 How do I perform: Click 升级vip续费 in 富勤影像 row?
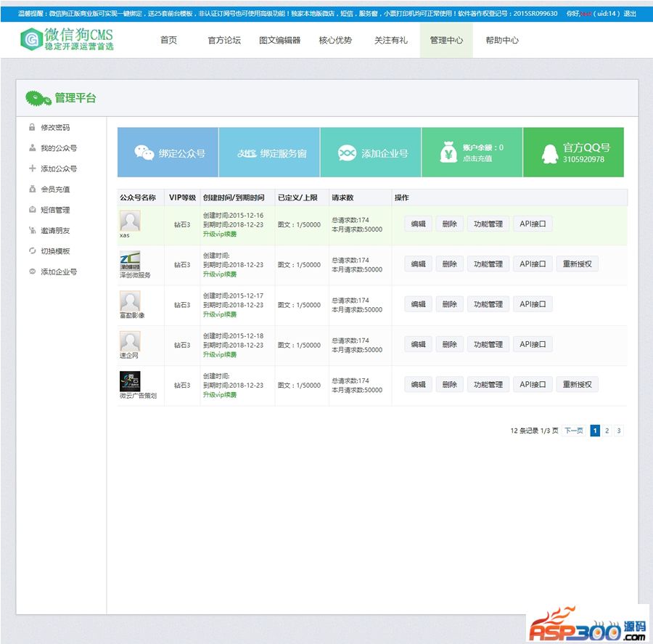219,314
